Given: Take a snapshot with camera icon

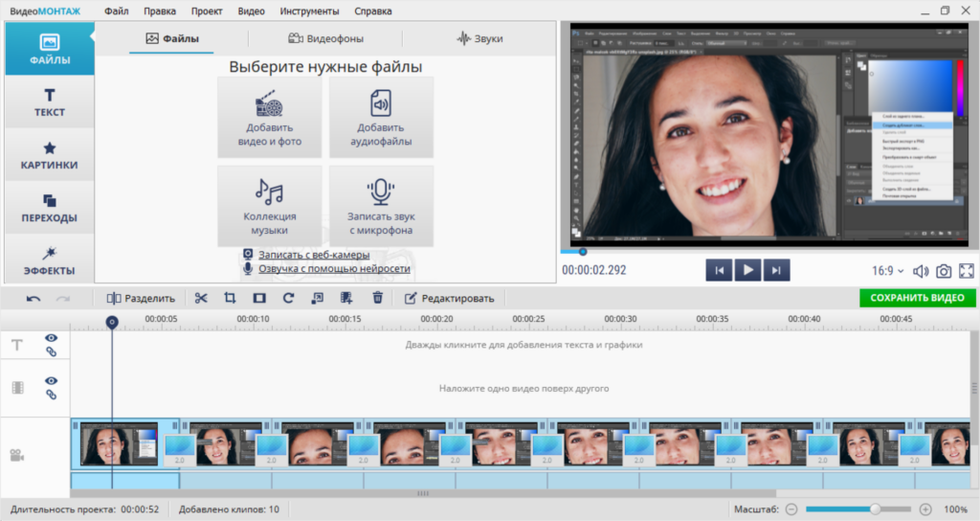Looking at the screenshot, I should 944,271.
